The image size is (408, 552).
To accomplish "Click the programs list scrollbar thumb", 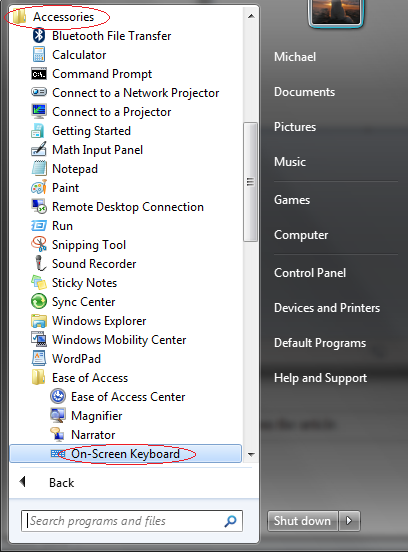I will [250, 182].
